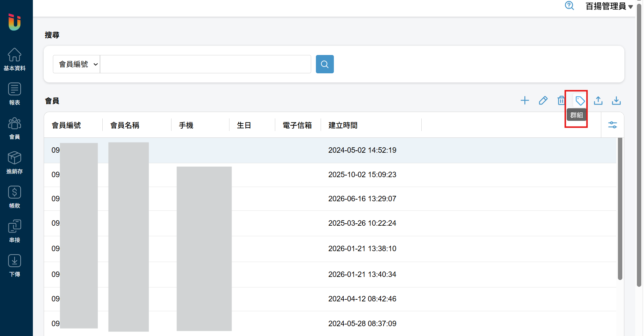Image resolution: width=644 pixels, height=336 pixels.
Task: Click the download icon in member toolbar
Action: pyautogui.click(x=616, y=100)
